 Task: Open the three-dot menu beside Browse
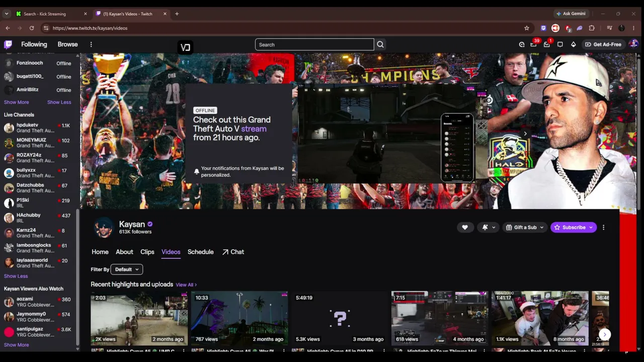click(91, 44)
